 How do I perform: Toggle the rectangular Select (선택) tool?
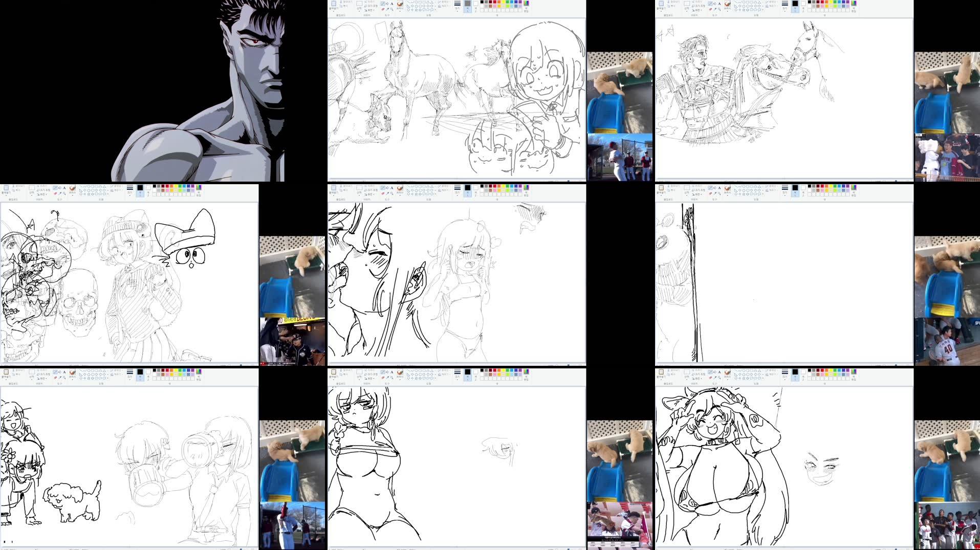(x=359, y=3)
